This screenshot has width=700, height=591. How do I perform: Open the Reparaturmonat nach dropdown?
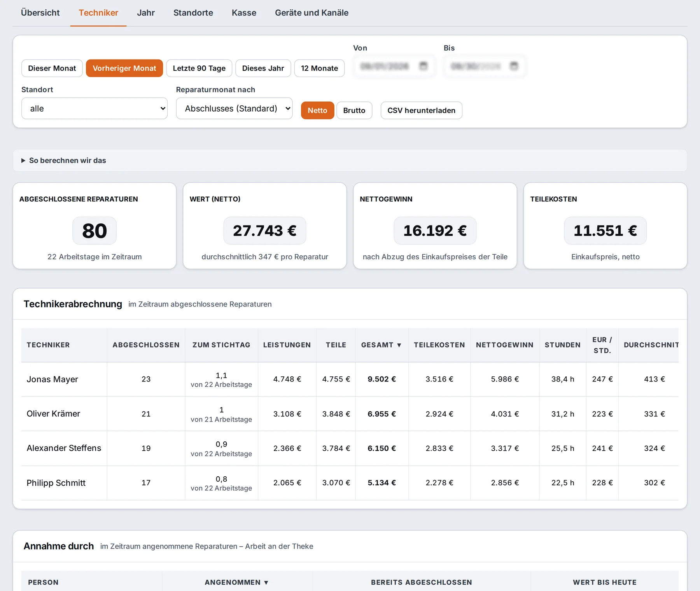click(x=234, y=108)
